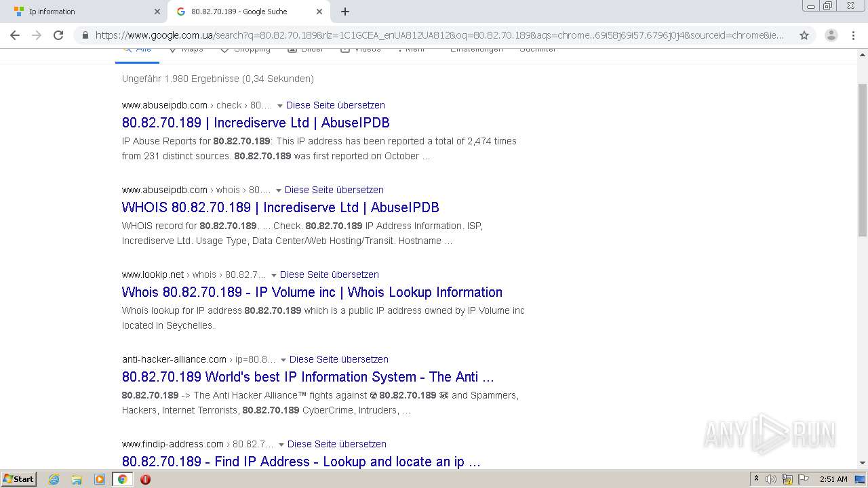Translate the first abuseipdb.com check result page
Viewport: 868px width, 488px height.
coord(336,105)
